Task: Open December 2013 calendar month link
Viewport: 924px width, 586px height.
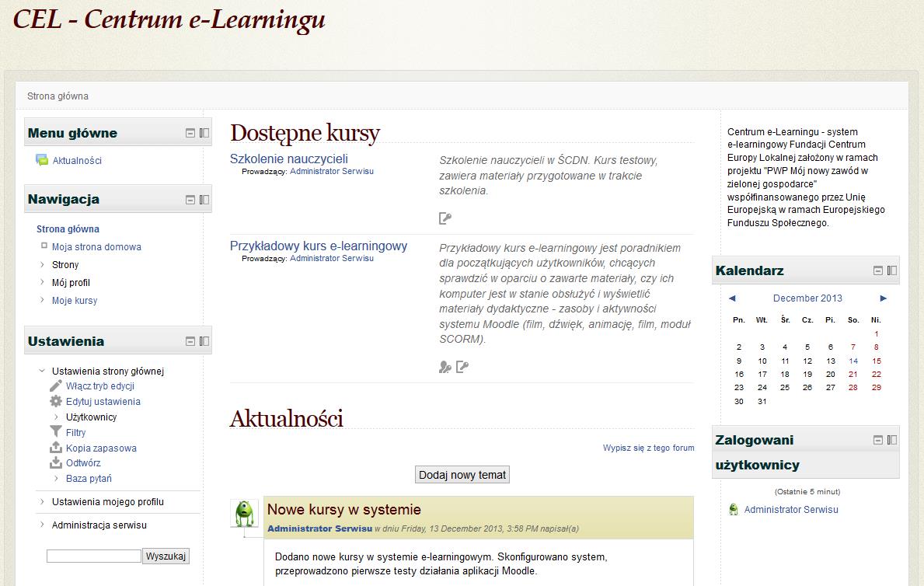Action: point(807,298)
